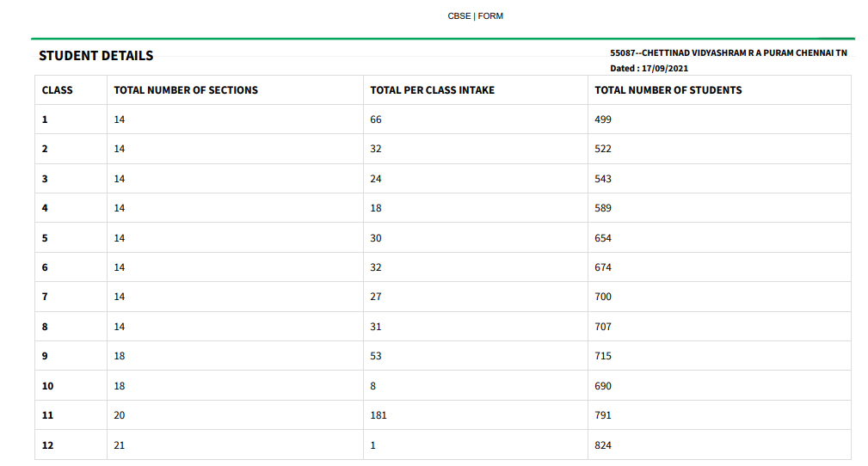This screenshot has height=466, width=868.
Task: Click the 824 students cell
Action: pyautogui.click(x=719, y=445)
